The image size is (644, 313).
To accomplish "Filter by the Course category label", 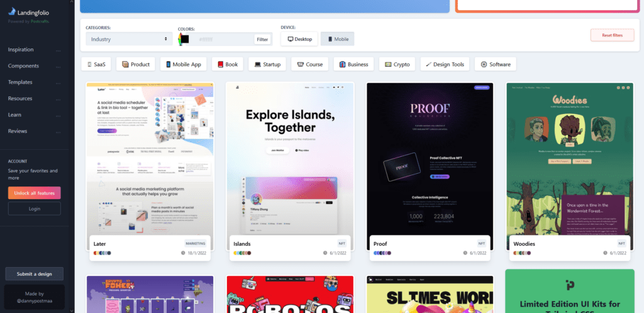I will tap(314, 65).
